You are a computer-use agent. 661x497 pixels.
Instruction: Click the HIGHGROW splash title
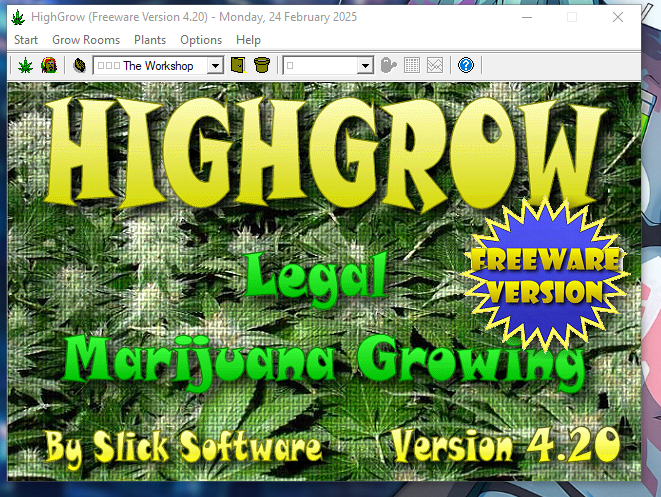(x=325, y=154)
